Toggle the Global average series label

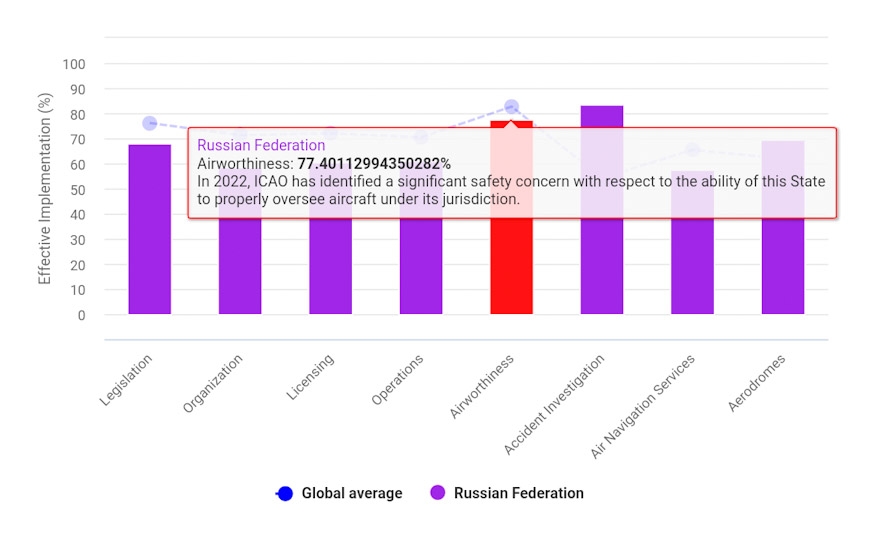tap(352, 493)
